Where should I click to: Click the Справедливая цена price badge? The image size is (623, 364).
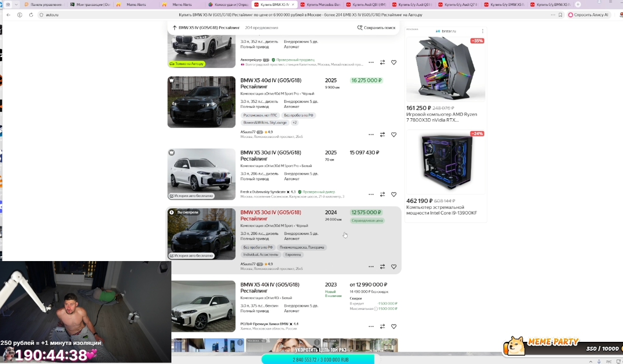coord(367,221)
